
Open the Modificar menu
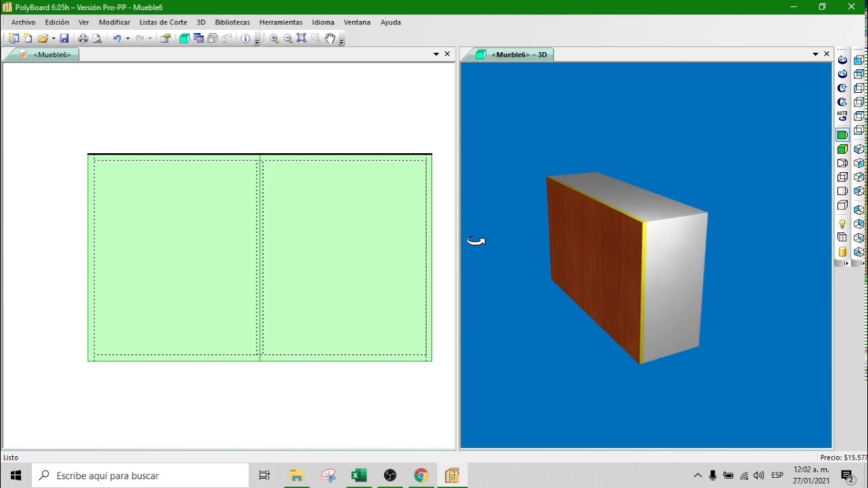pyautogui.click(x=115, y=22)
